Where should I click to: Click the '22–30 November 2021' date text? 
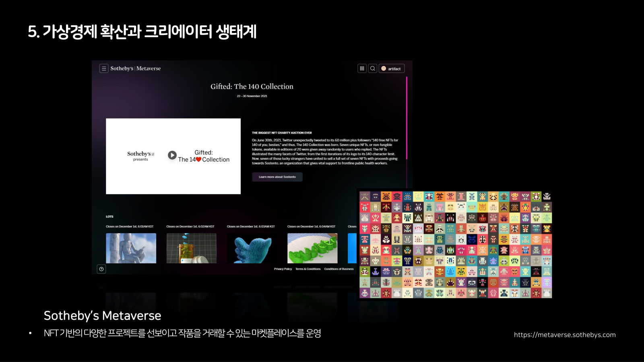(252, 96)
